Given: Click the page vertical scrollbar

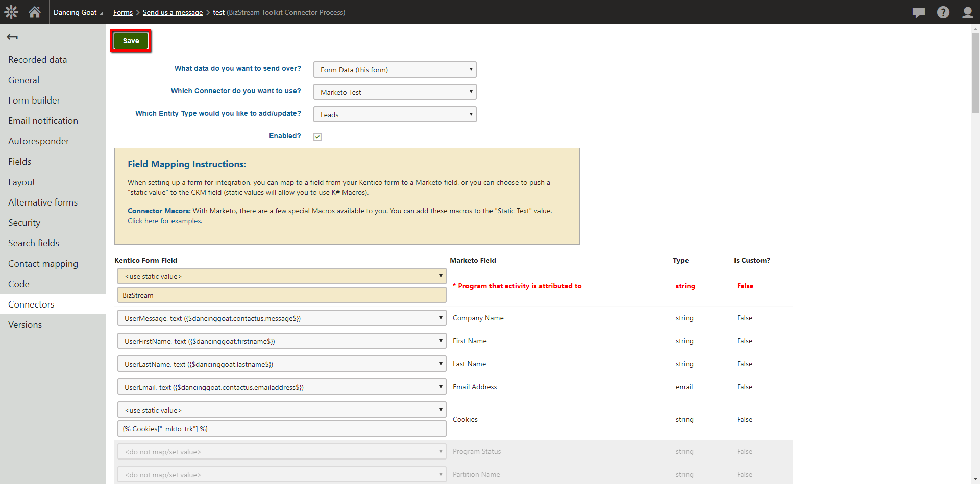Looking at the screenshot, I should coord(975,71).
